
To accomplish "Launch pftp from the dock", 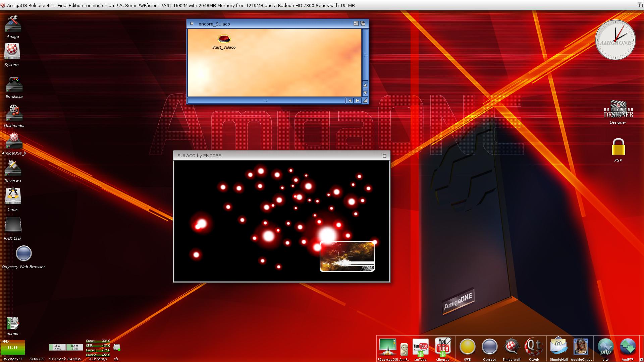I will pyautogui.click(x=605, y=347).
